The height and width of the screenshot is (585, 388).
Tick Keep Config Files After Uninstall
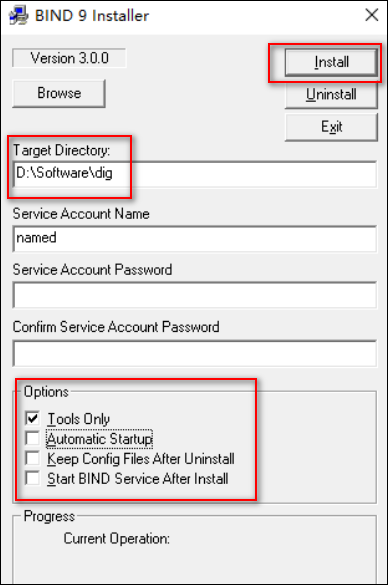[x=32, y=458]
